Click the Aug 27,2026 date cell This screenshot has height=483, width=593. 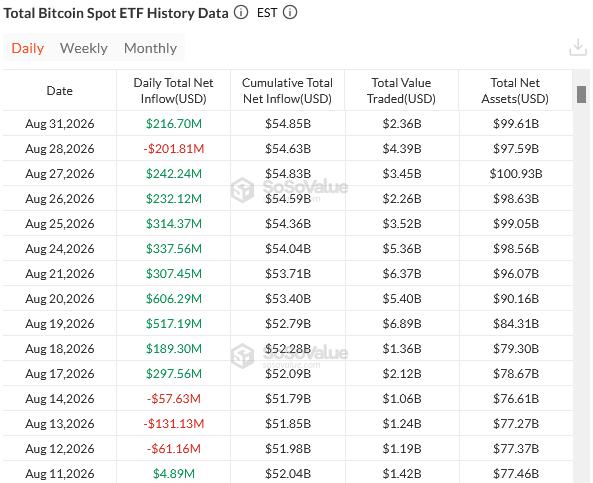coord(60,174)
